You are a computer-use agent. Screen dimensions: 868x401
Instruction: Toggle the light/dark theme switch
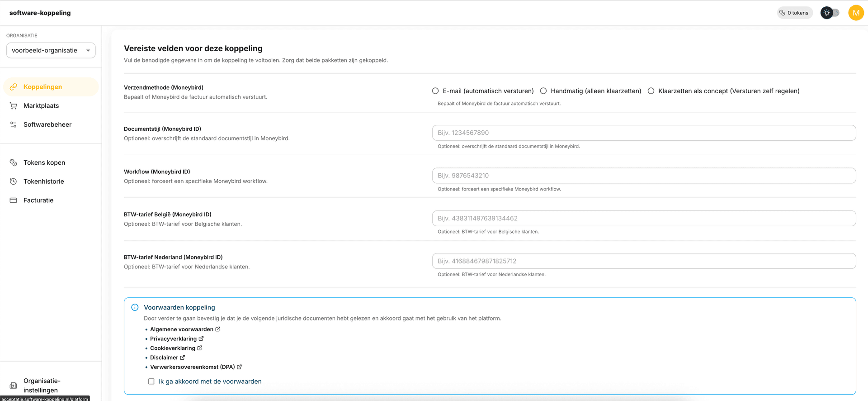pos(830,13)
